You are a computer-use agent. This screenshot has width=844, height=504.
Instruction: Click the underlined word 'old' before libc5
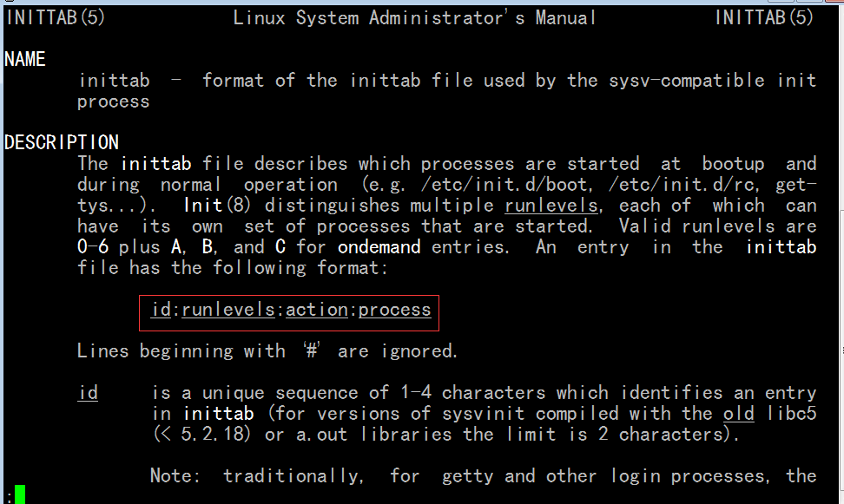coord(739,414)
